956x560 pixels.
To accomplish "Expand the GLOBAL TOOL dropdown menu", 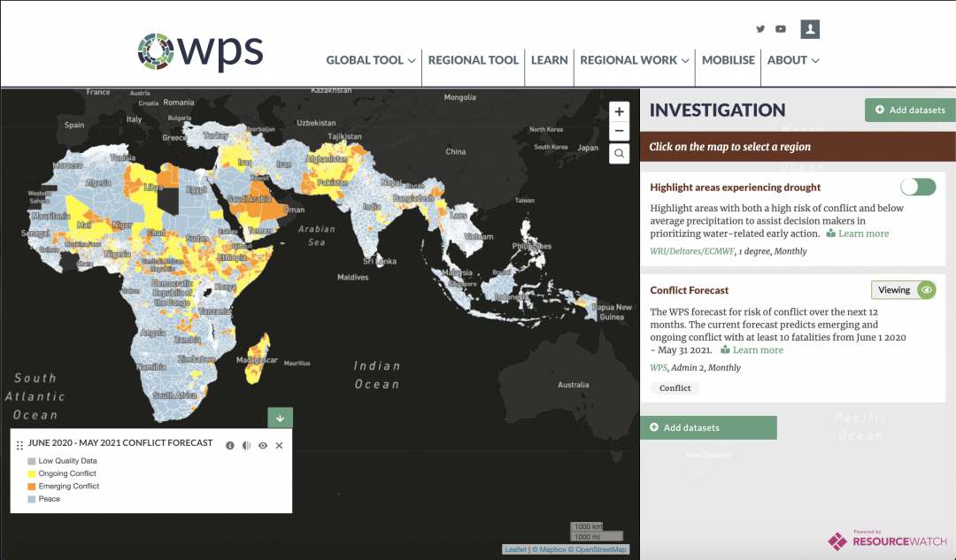I will click(x=370, y=60).
